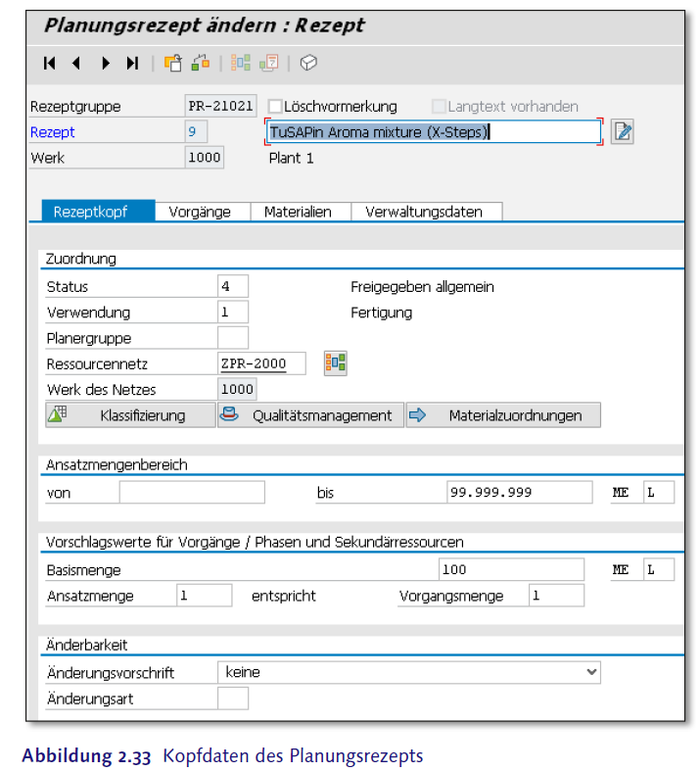Image resolution: width=700 pixels, height=772 pixels.
Task: Click the orange clipboard copy icon in toolbar
Action: tap(173, 64)
